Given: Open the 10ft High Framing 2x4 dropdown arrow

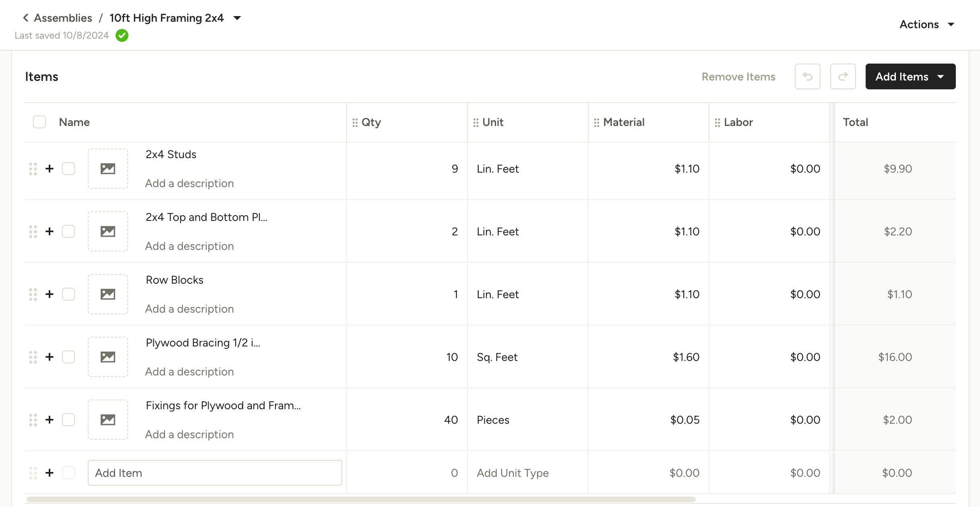Looking at the screenshot, I should [237, 18].
